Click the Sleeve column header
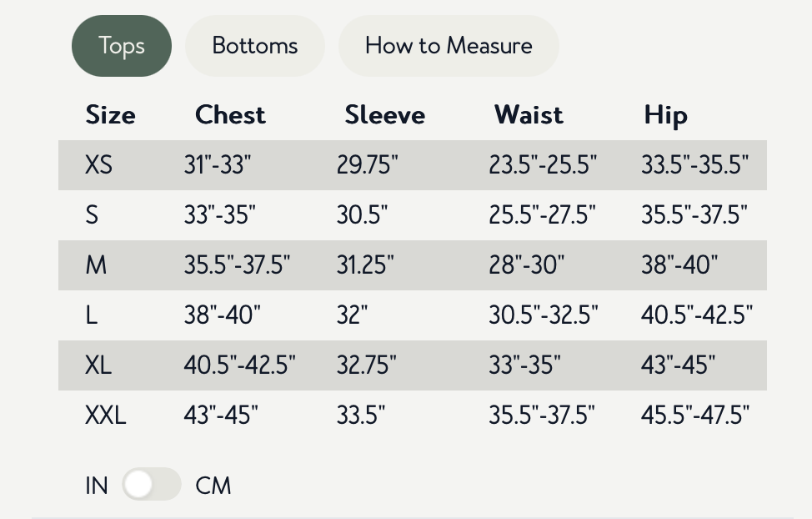This screenshot has height=519, width=812. (x=384, y=115)
